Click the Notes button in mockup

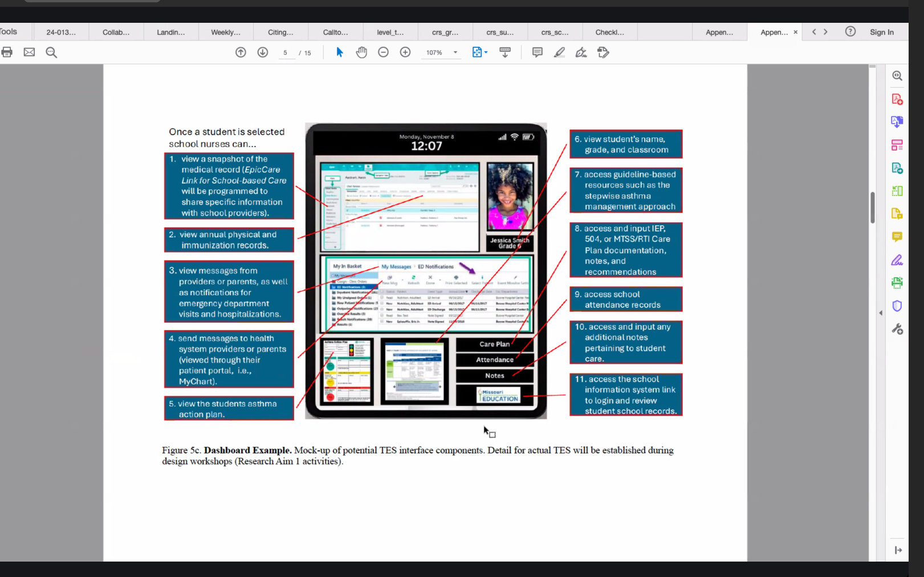[495, 376]
